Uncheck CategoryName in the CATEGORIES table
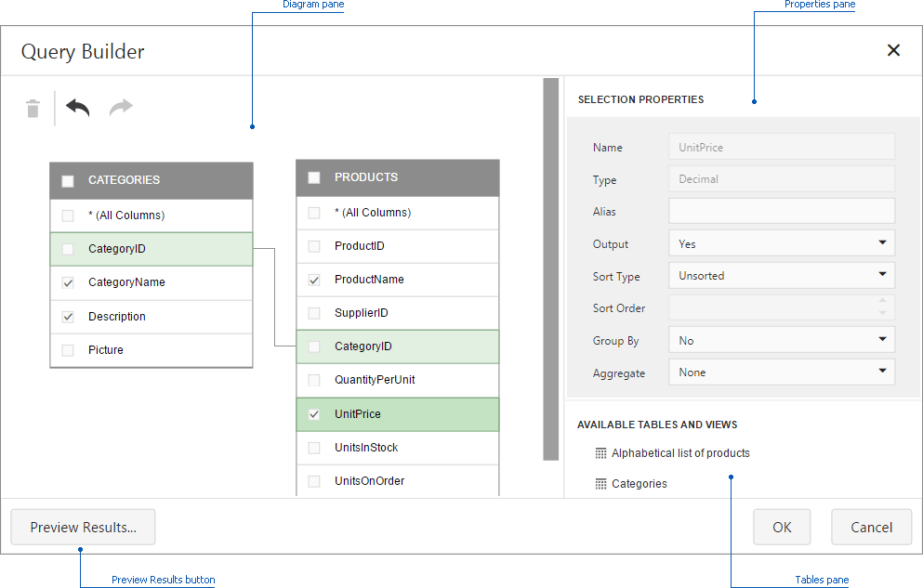The width and height of the screenshot is (923, 588). (67, 282)
